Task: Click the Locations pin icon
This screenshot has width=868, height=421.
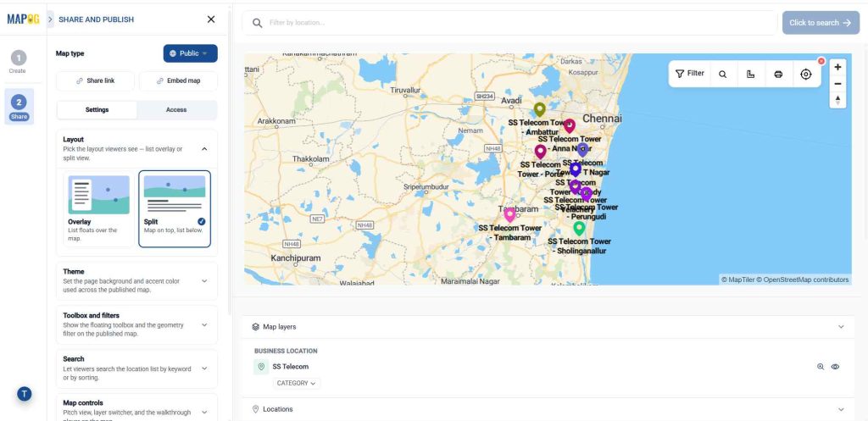Action: click(x=256, y=409)
